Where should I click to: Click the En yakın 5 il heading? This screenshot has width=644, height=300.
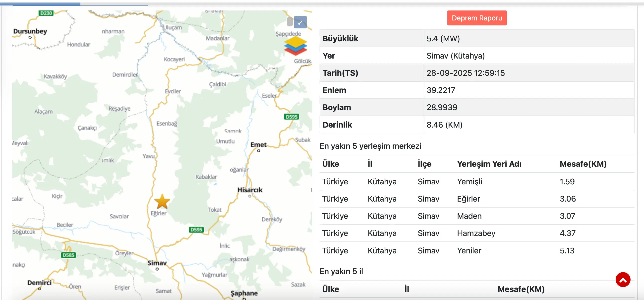tap(342, 271)
